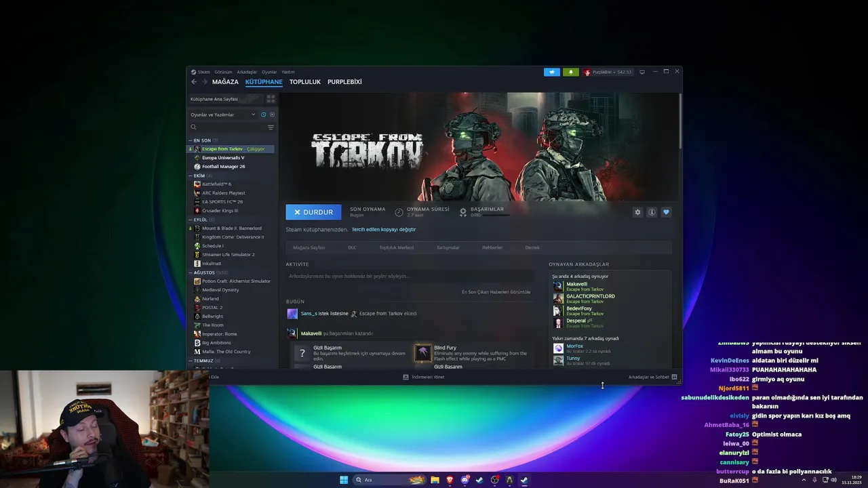The width and height of the screenshot is (868, 488).
Task: Open Kütüphane Ana Sayfası button
Action: [x=226, y=99]
